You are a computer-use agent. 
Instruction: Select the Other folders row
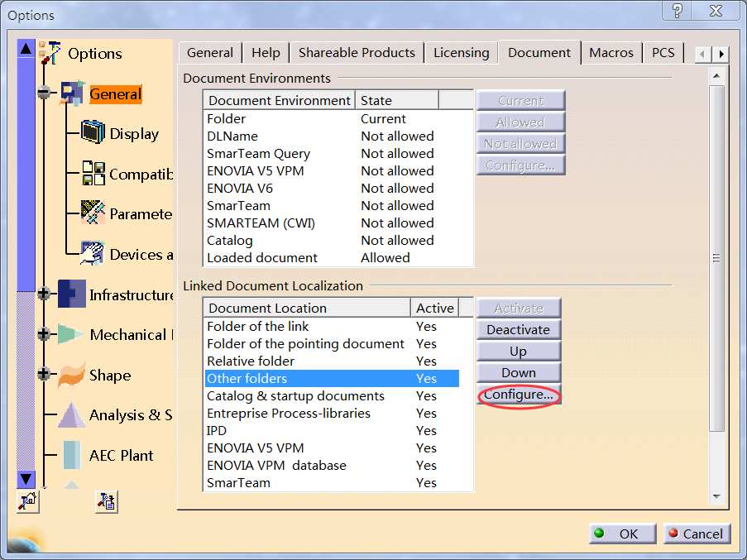click(332, 379)
